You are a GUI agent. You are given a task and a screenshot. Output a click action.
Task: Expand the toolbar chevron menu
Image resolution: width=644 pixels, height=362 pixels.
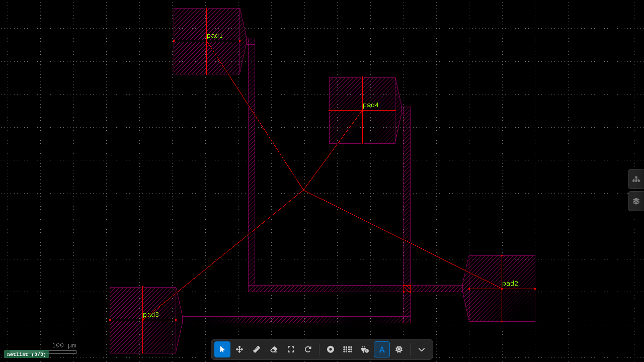(422, 349)
